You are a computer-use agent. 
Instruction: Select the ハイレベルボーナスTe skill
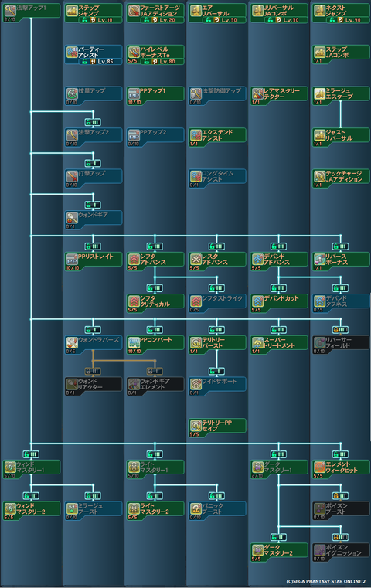[155, 55]
